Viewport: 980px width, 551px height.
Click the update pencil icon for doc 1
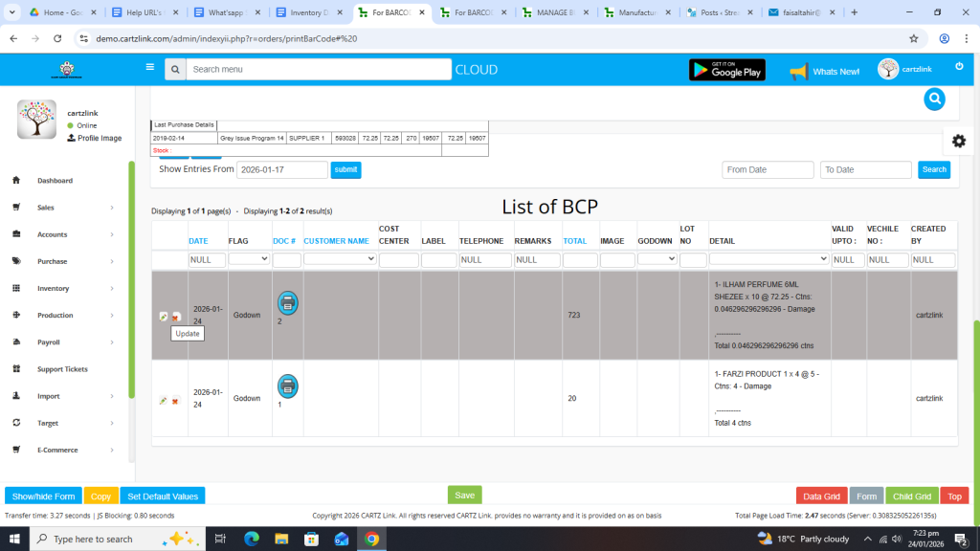[163, 401]
